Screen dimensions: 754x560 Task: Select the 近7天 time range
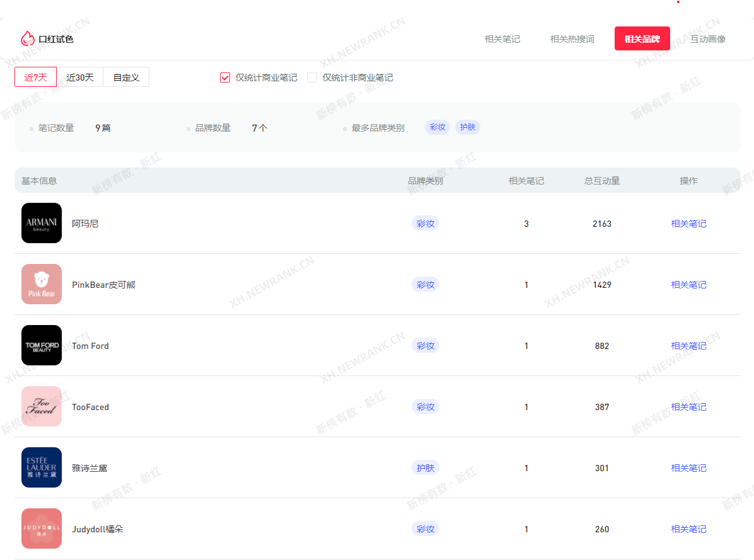tap(35, 77)
